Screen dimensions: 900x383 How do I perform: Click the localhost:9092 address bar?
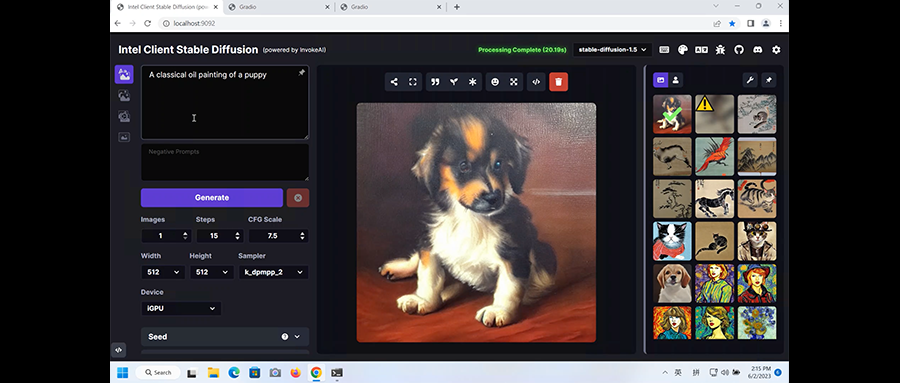tap(433, 24)
